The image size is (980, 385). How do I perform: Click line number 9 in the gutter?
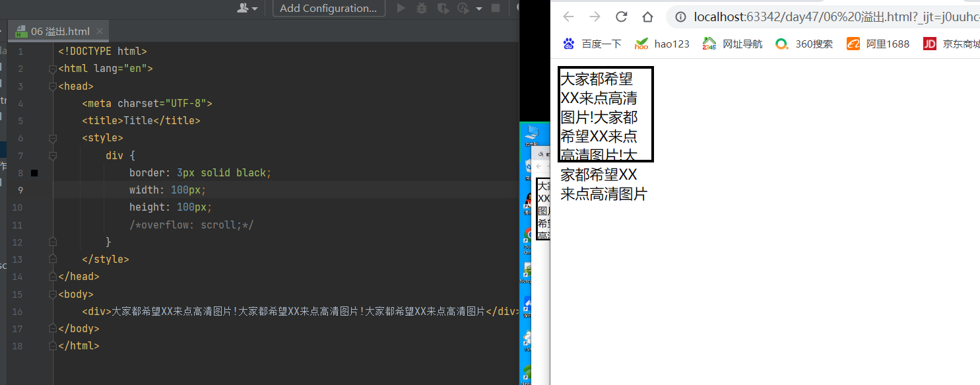click(20, 190)
